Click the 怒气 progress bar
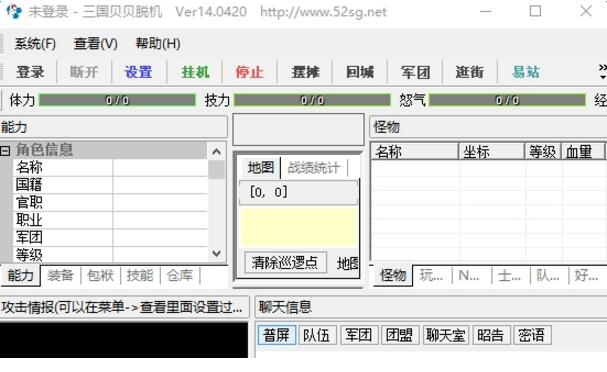The width and height of the screenshot is (607, 372). coord(508,100)
